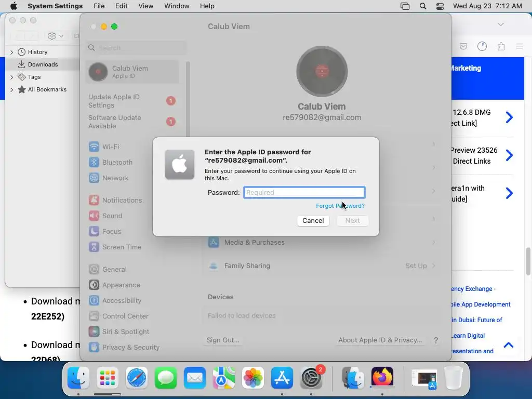
Task: Click the Sound speaker icon in sidebar
Action: tap(94, 216)
